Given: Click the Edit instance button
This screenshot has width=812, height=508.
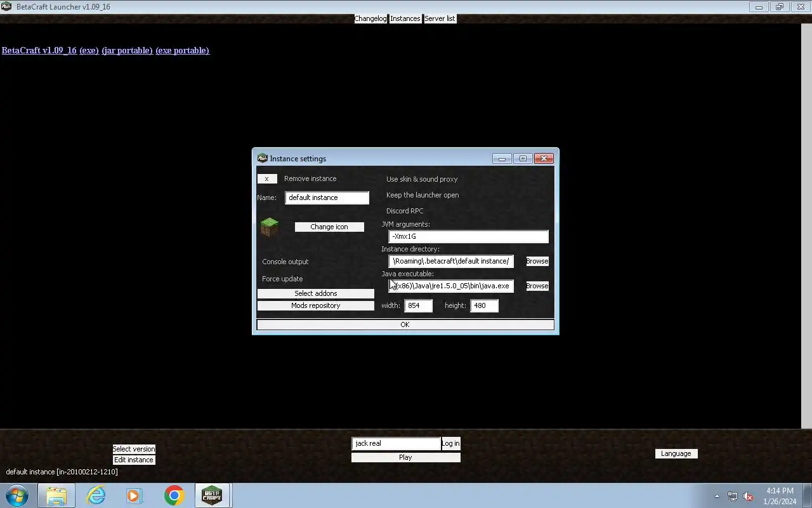Looking at the screenshot, I should [134, 460].
